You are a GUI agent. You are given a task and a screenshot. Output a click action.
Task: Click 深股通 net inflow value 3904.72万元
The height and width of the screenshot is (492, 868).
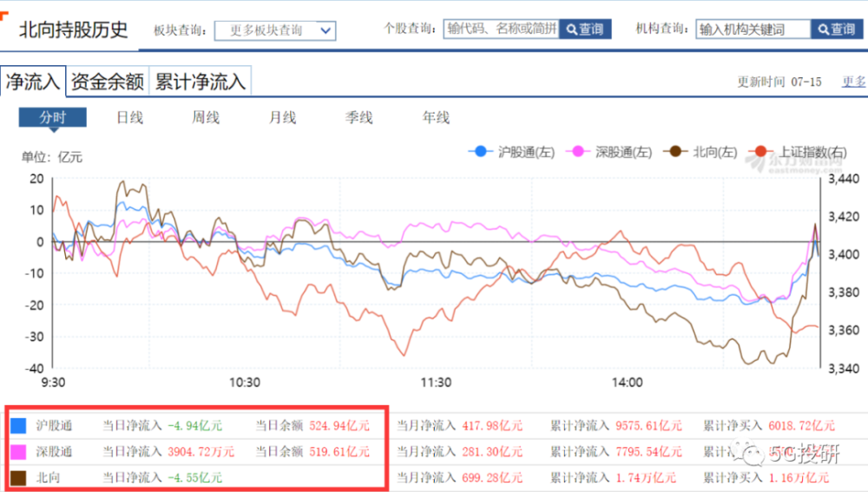201,451
